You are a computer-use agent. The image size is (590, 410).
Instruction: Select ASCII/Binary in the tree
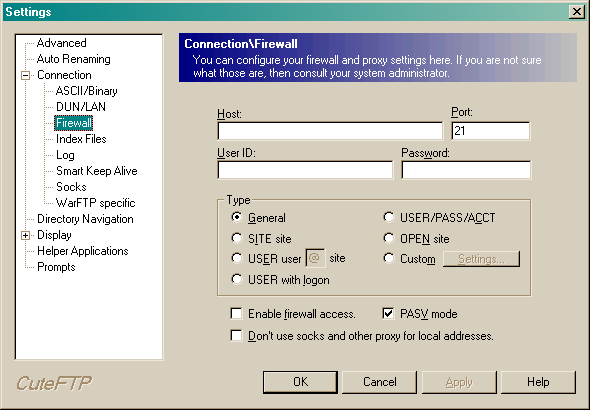[x=87, y=91]
